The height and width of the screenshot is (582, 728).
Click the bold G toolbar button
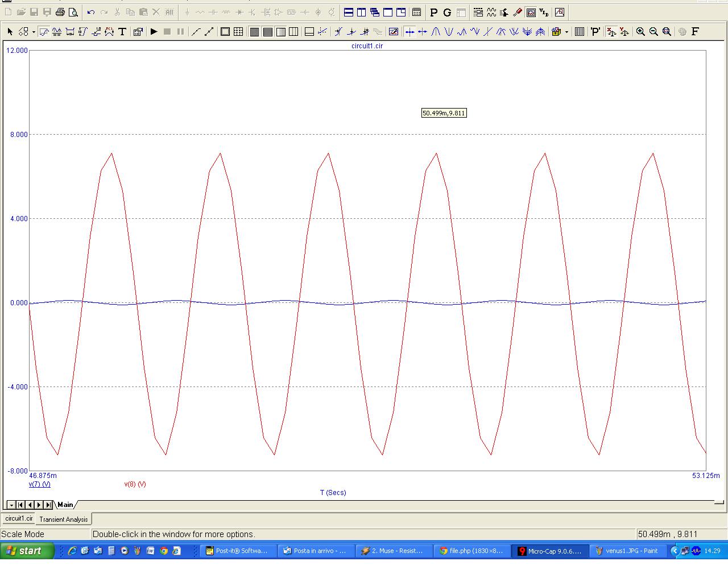447,12
